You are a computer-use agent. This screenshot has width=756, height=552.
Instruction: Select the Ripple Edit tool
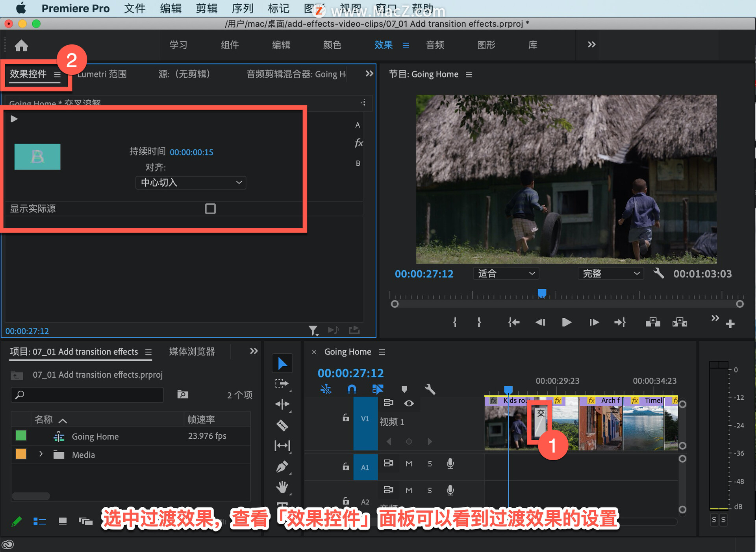pyautogui.click(x=282, y=404)
